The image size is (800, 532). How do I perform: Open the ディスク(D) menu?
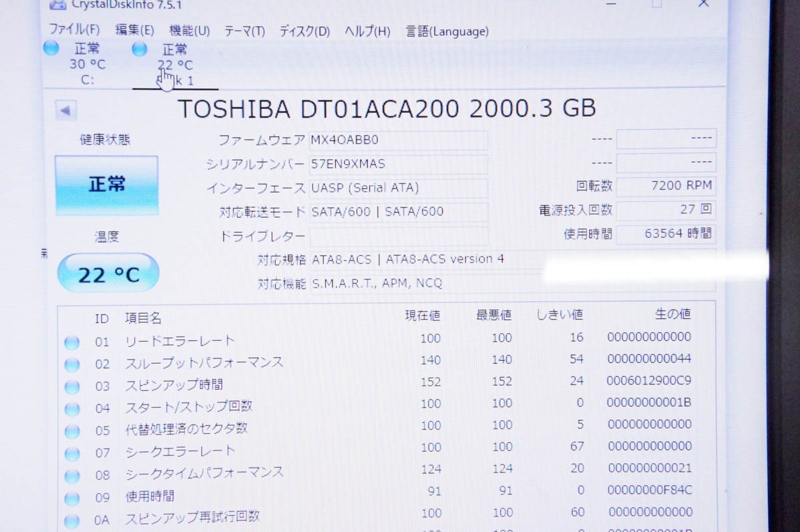tap(305, 31)
